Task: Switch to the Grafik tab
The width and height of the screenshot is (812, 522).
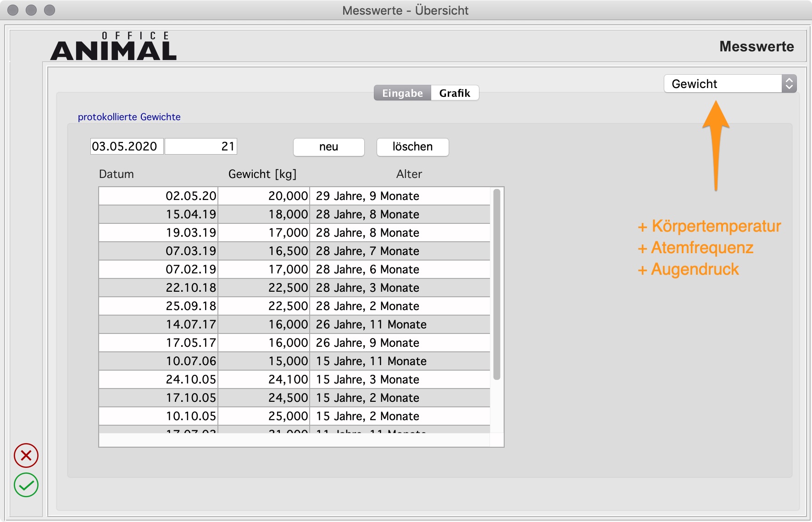Action: pyautogui.click(x=455, y=93)
